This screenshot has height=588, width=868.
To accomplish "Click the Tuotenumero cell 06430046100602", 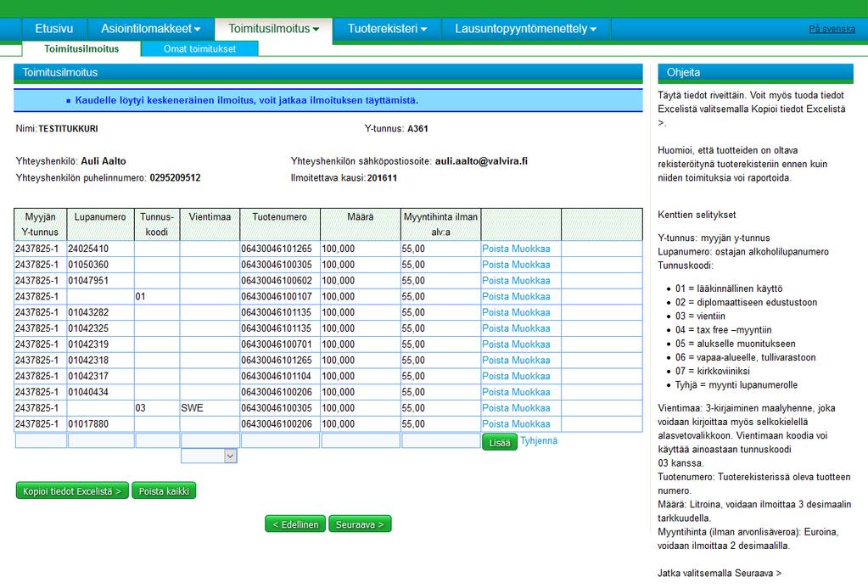I will point(280,281).
